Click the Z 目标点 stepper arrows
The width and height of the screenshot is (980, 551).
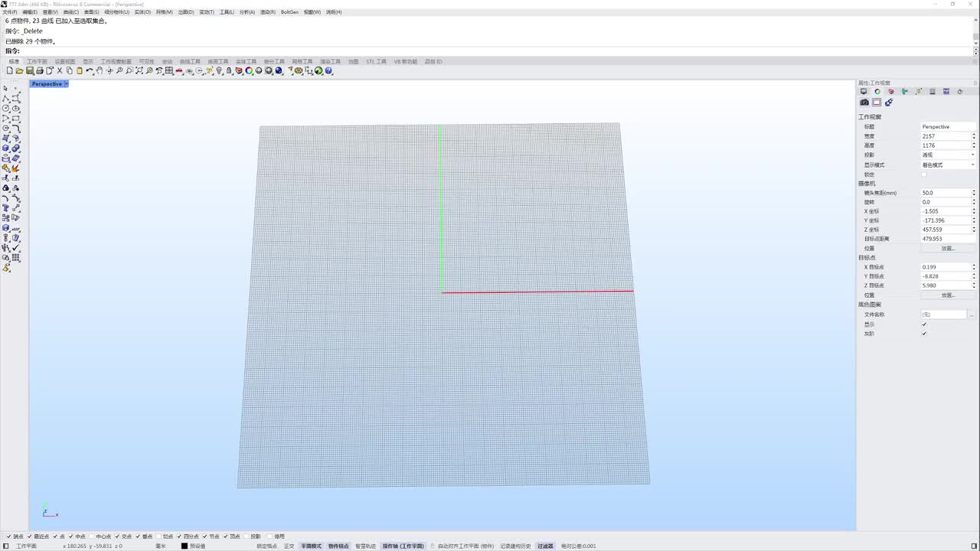974,285
